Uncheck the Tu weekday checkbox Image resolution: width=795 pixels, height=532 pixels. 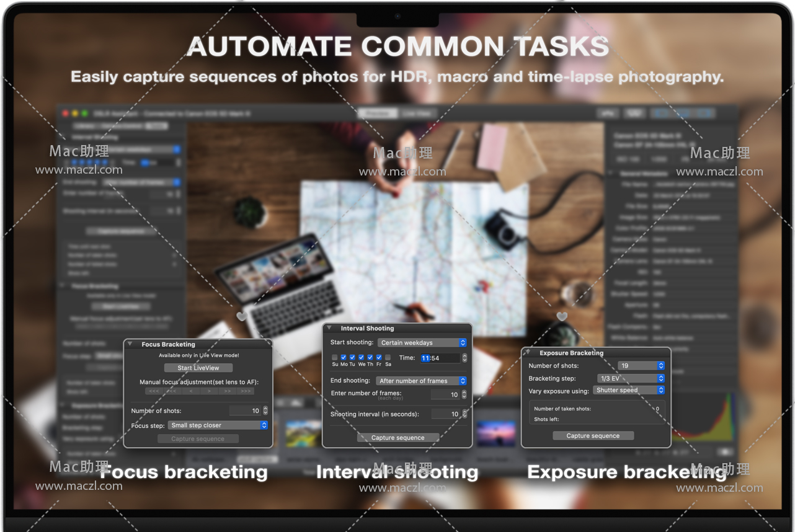click(x=352, y=358)
